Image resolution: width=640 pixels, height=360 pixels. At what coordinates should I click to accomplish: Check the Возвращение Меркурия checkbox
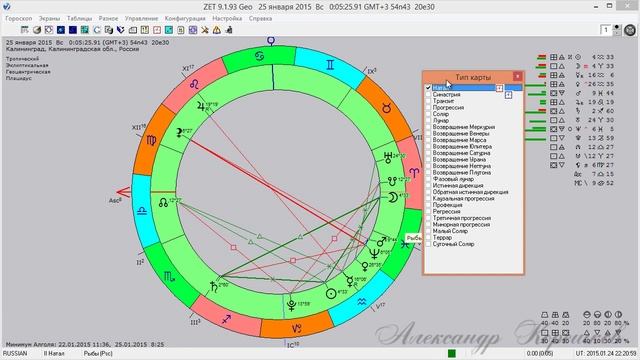click(x=428, y=127)
